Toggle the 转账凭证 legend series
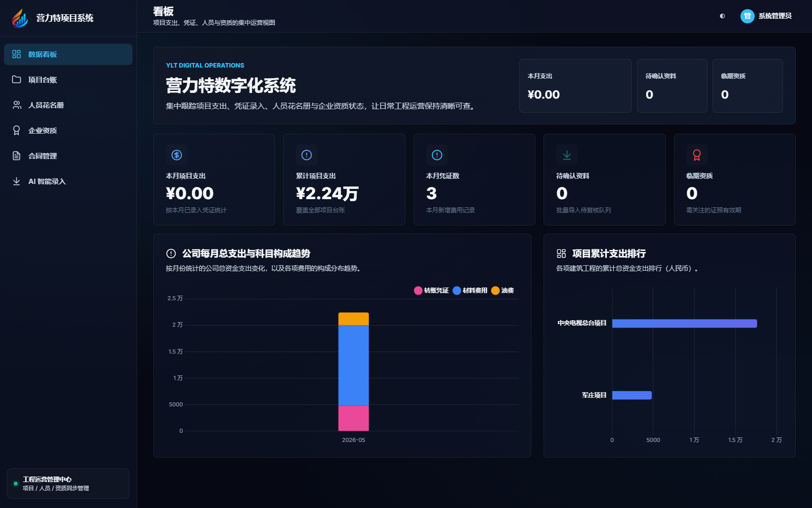 coord(431,291)
